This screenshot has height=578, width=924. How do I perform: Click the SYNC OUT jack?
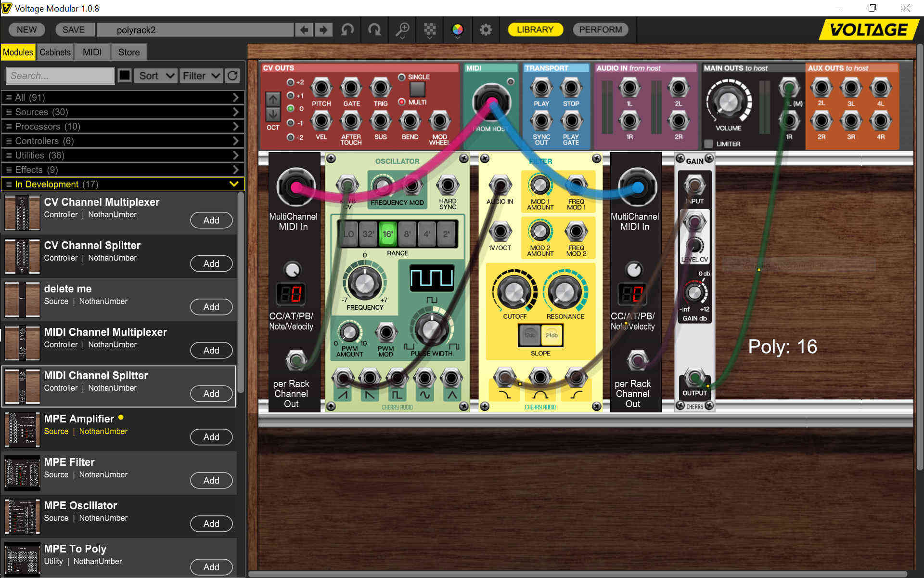[x=541, y=121]
